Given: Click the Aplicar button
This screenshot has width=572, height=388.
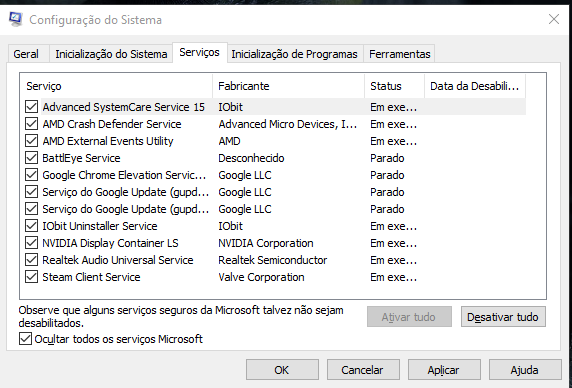Looking at the screenshot, I should tap(444, 370).
